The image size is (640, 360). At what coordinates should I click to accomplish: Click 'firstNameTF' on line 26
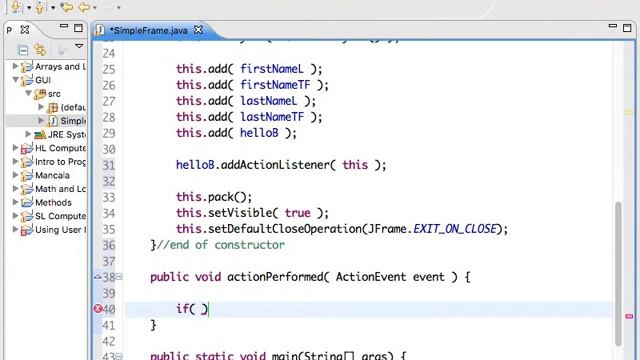click(275, 85)
